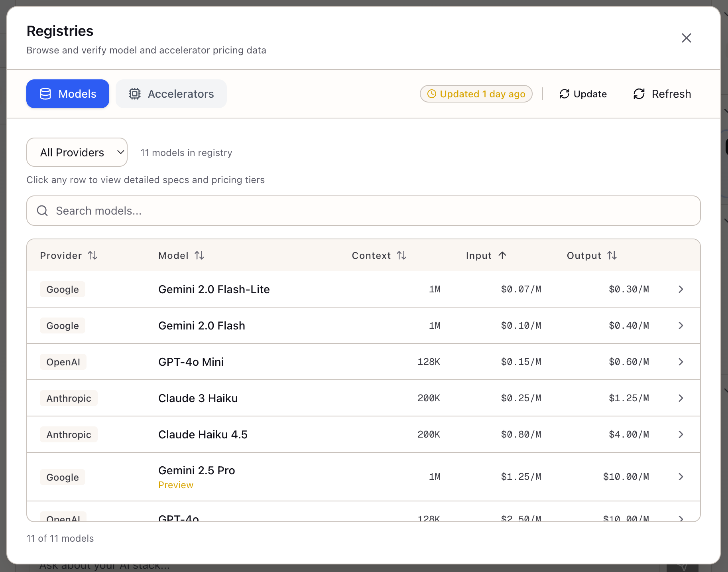Click the sort arrows next to Provider
Screen dimensions: 728x572
pyautogui.click(x=93, y=255)
